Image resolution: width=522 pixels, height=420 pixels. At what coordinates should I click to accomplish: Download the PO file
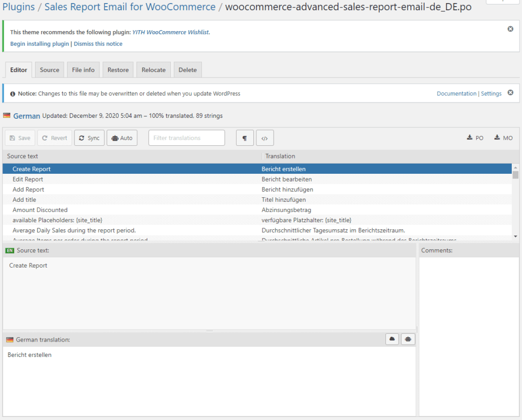pos(475,138)
